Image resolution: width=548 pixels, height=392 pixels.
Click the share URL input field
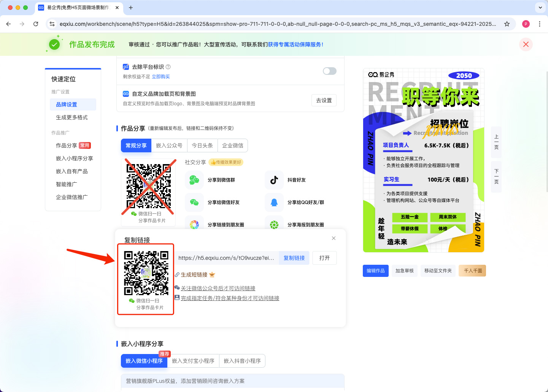(x=226, y=258)
